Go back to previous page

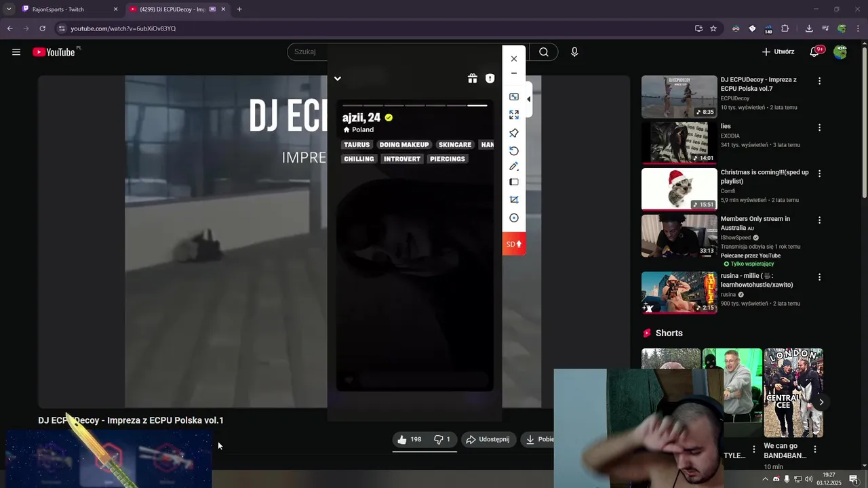(9, 28)
